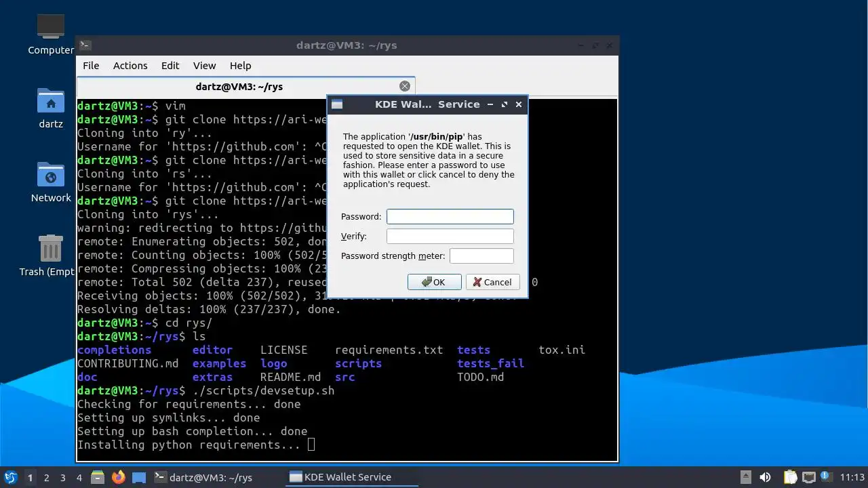Click the terminal window title icon
This screenshot has width=868, height=488.
pos(85,45)
